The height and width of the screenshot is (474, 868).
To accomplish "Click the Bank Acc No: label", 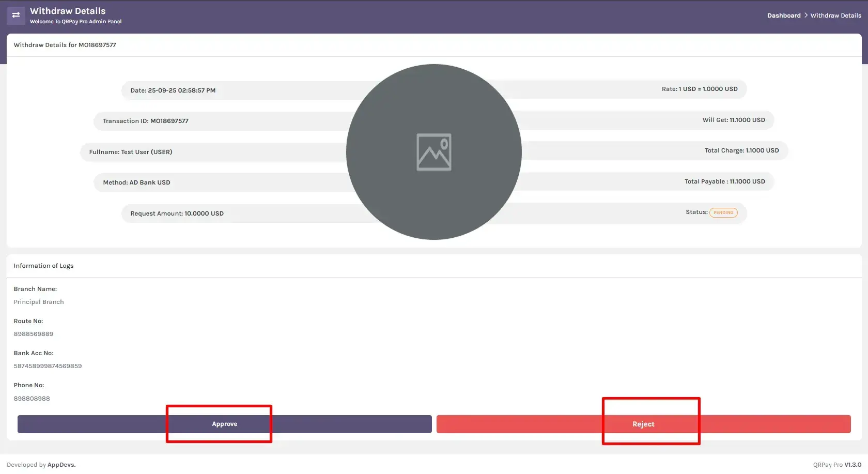I will 34,353.
